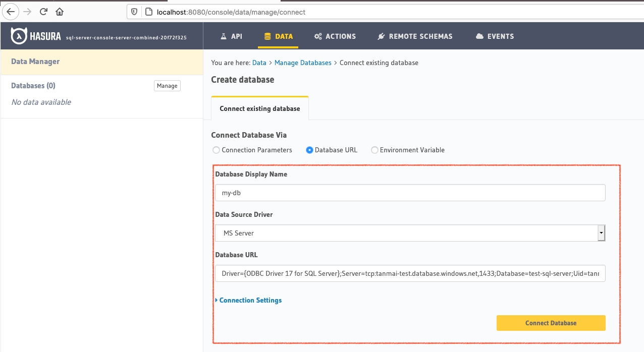
Task: Choose the Environment Variable radio option
Action: 374,150
